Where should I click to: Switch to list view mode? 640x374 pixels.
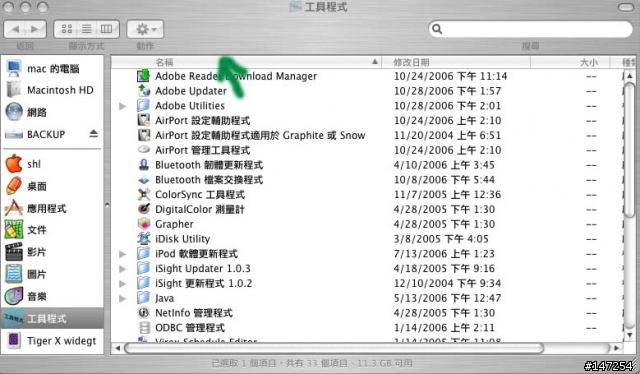point(87,29)
